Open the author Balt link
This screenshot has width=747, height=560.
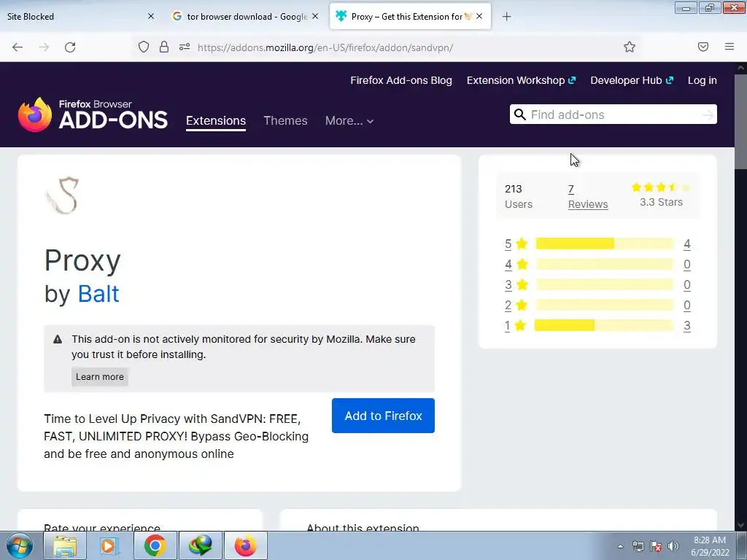click(x=98, y=294)
